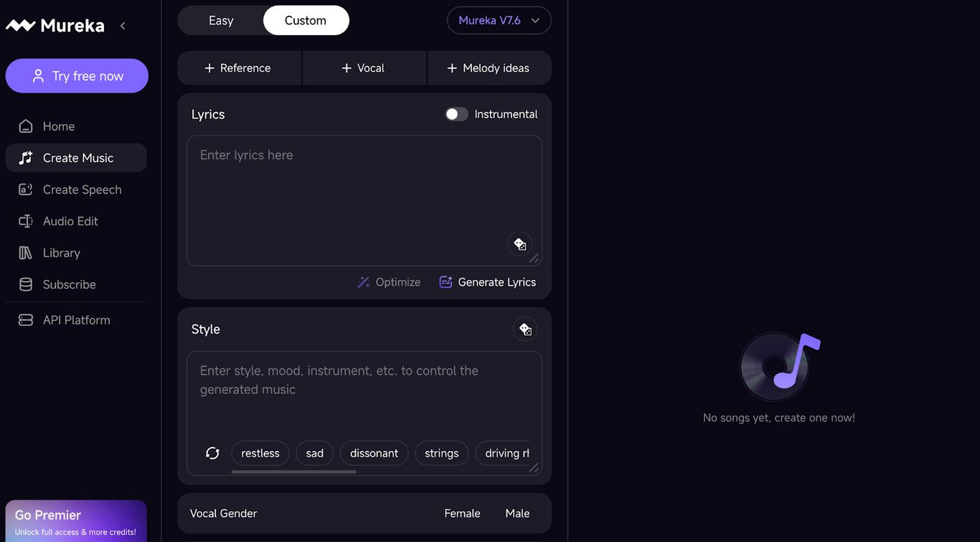Click the random lyrics dice icon
The image size is (980, 542).
tap(519, 243)
